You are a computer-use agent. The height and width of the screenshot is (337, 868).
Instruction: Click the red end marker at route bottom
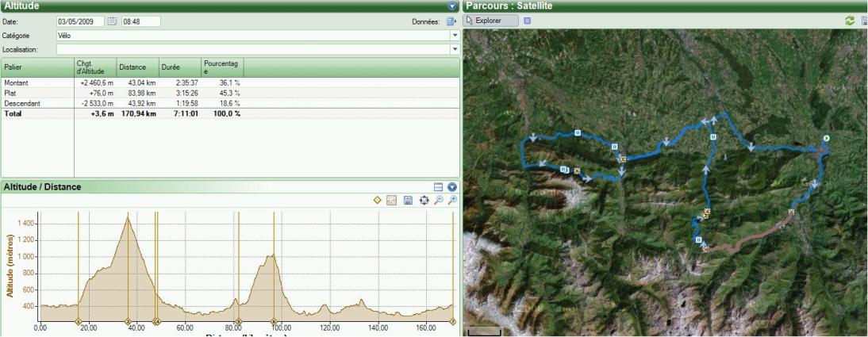coord(705,250)
